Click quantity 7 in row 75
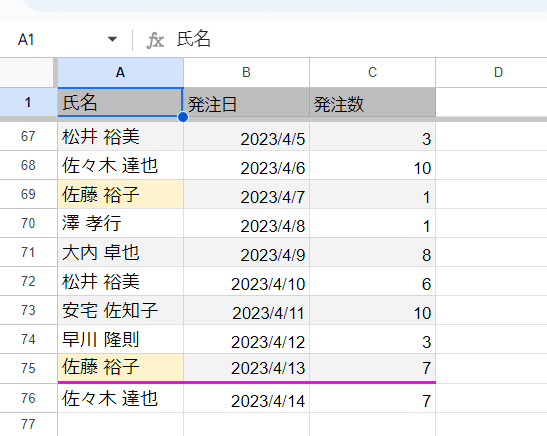 pyautogui.click(x=373, y=368)
